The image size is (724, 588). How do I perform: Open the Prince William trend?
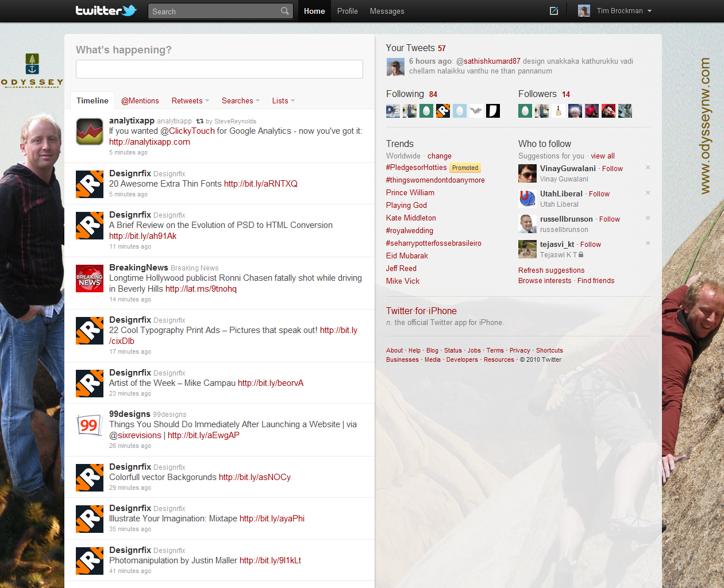[410, 193]
